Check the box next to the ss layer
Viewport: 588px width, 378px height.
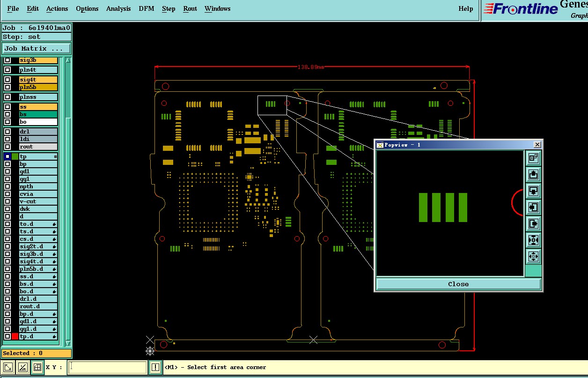coord(7,107)
